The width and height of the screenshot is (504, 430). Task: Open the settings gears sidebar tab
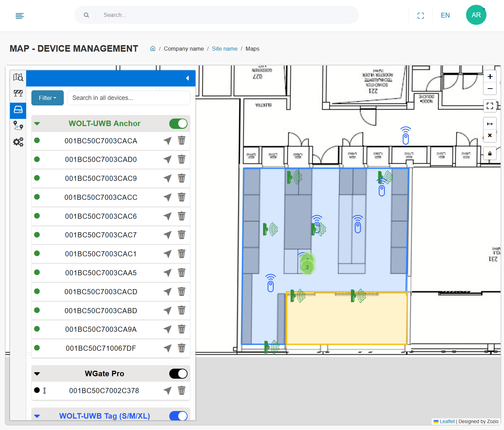[18, 142]
